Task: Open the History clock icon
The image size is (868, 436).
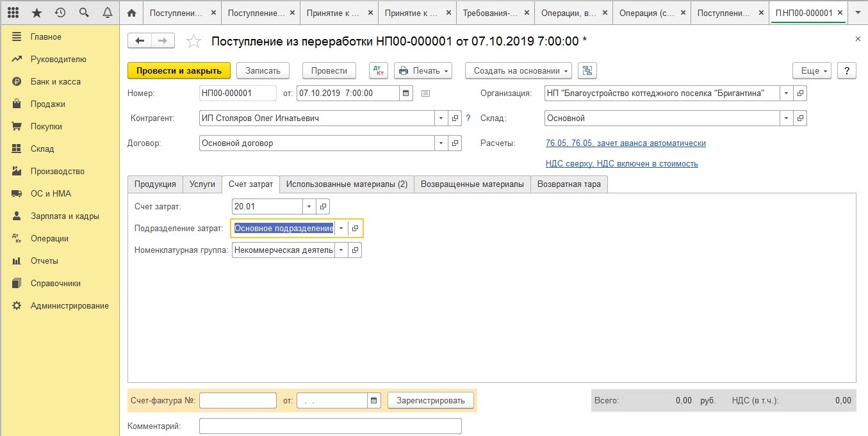Action: pos(60,13)
